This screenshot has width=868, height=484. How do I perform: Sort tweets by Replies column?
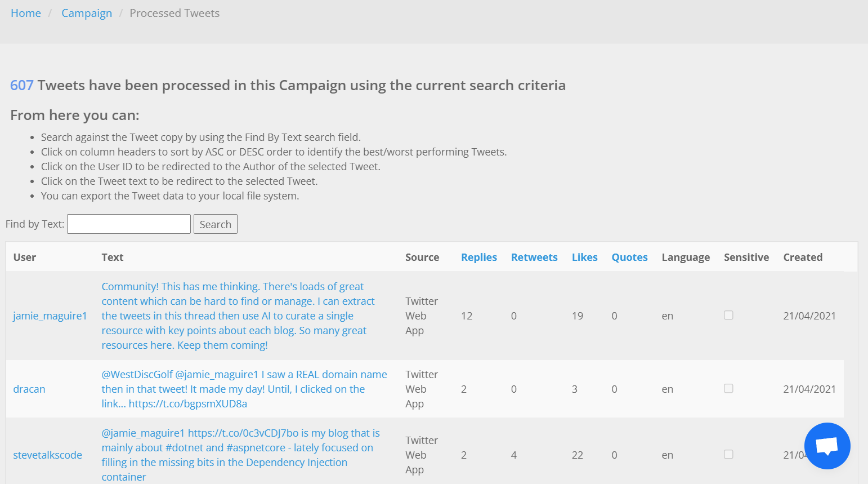[x=478, y=257]
